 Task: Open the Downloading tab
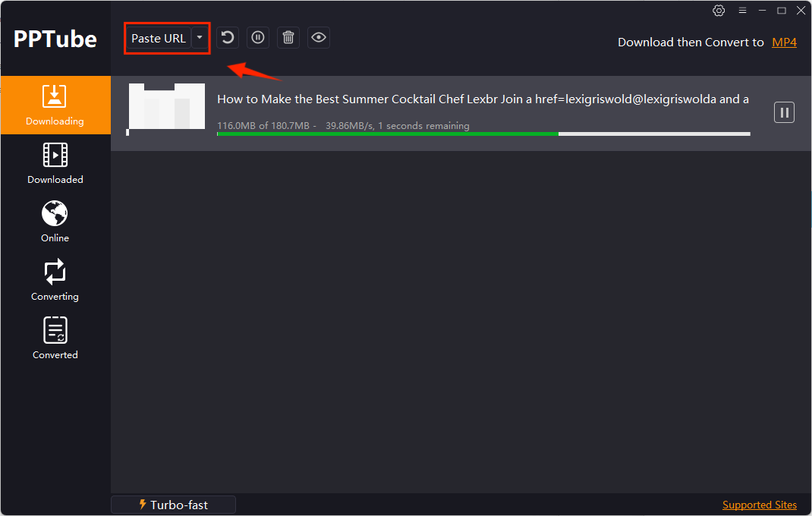[55, 105]
